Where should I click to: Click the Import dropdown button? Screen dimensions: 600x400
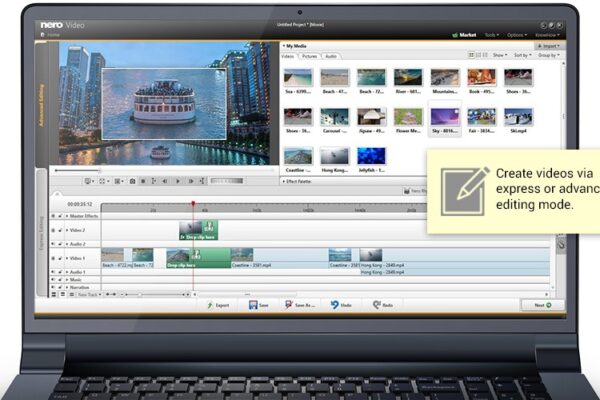click(x=549, y=46)
